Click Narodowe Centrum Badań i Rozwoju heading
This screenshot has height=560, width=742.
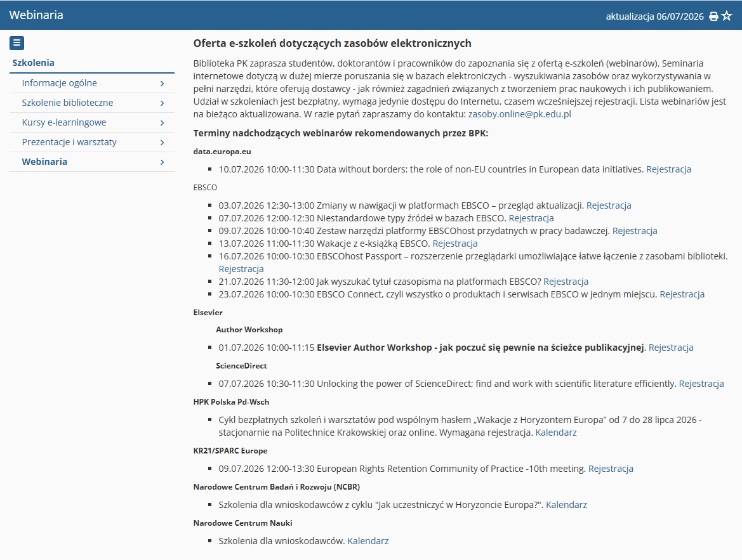276,486
